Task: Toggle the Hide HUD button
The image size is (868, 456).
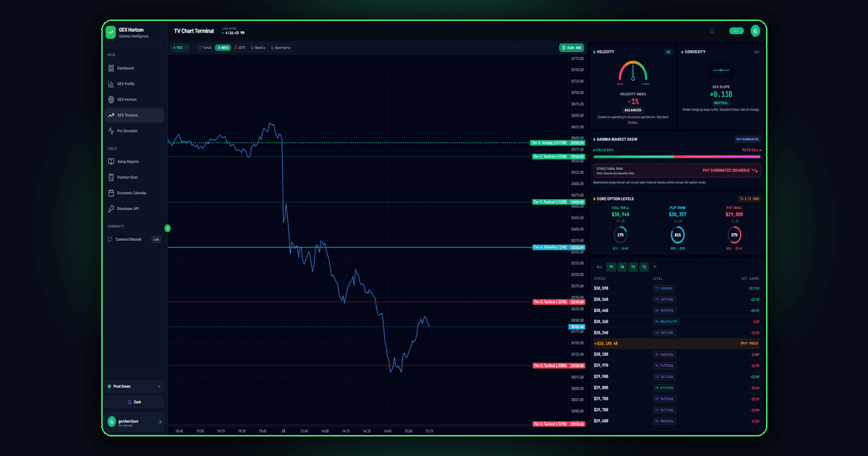Action: click(571, 48)
